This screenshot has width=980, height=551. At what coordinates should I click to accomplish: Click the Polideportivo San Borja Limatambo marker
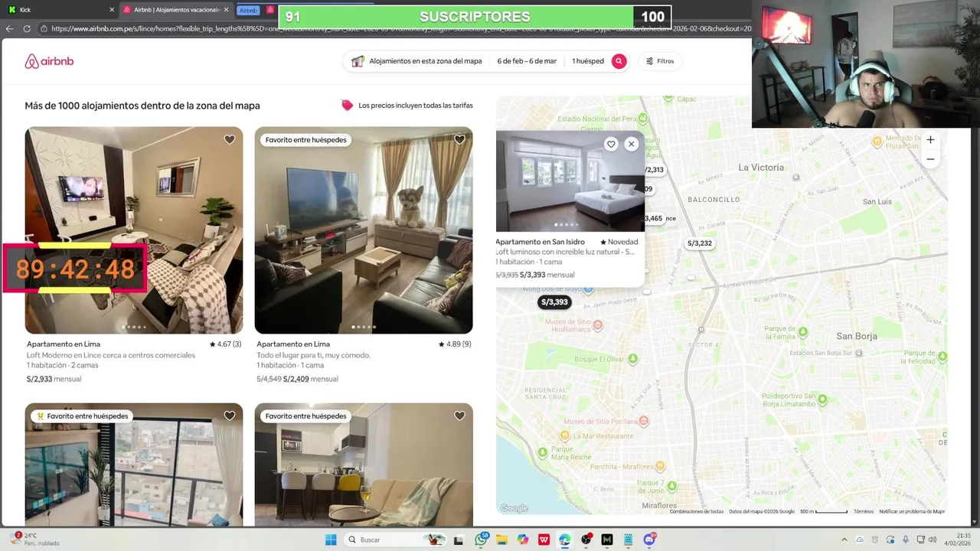click(822, 399)
